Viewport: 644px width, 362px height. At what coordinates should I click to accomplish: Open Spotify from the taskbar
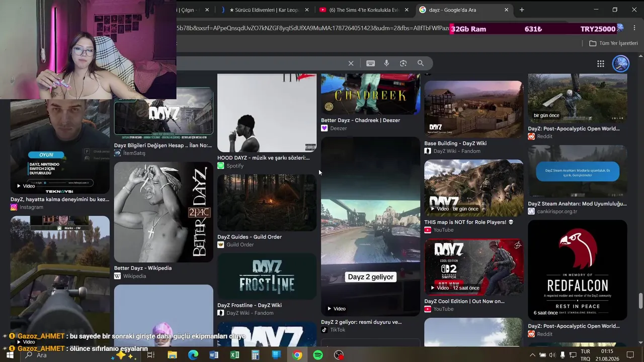[x=317, y=355]
